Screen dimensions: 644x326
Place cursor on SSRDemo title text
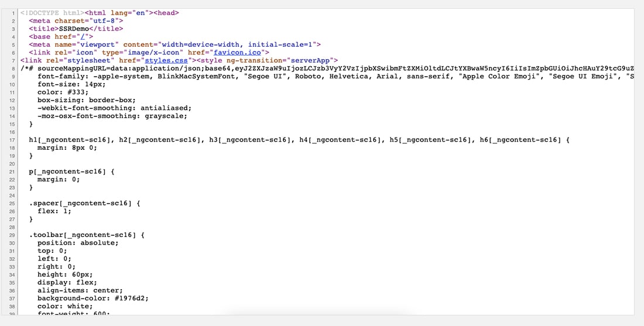[x=72, y=29]
